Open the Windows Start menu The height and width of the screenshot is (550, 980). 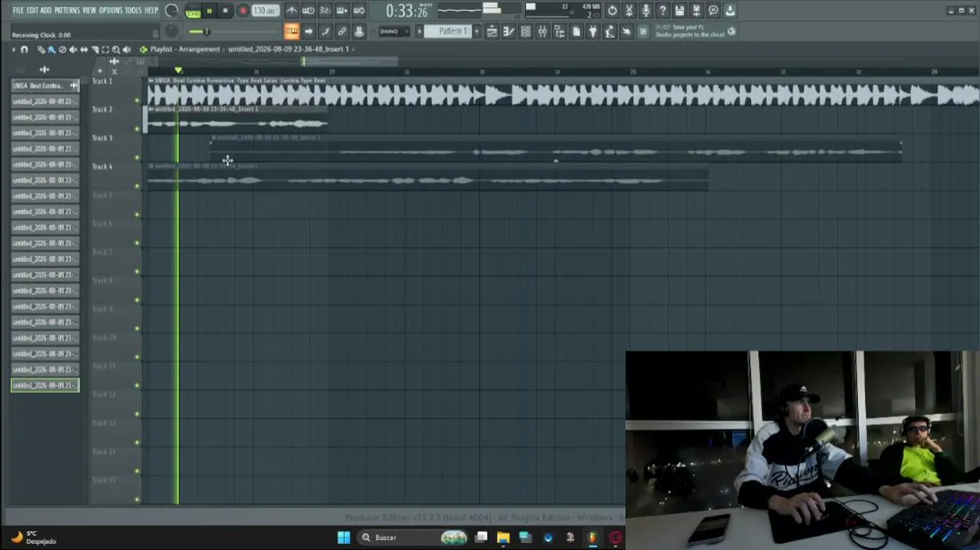pyautogui.click(x=343, y=537)
